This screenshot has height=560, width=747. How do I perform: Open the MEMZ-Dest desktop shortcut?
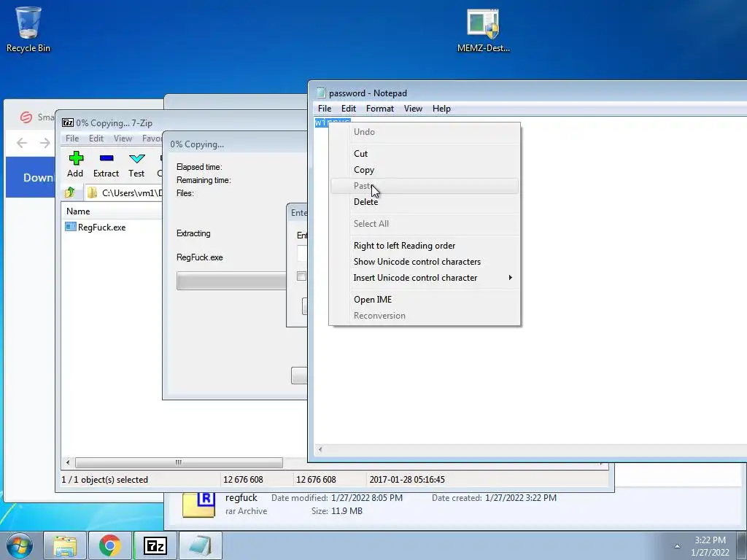pos(483,29)
